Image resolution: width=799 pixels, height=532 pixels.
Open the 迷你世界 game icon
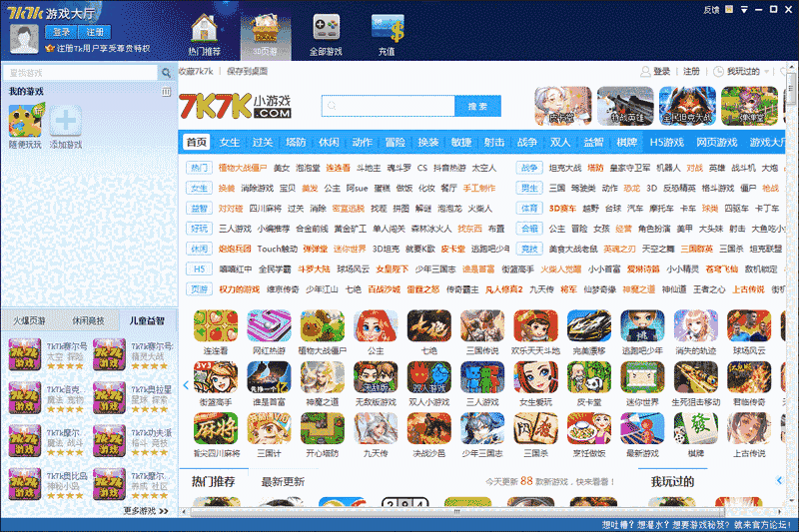point(642,377)
